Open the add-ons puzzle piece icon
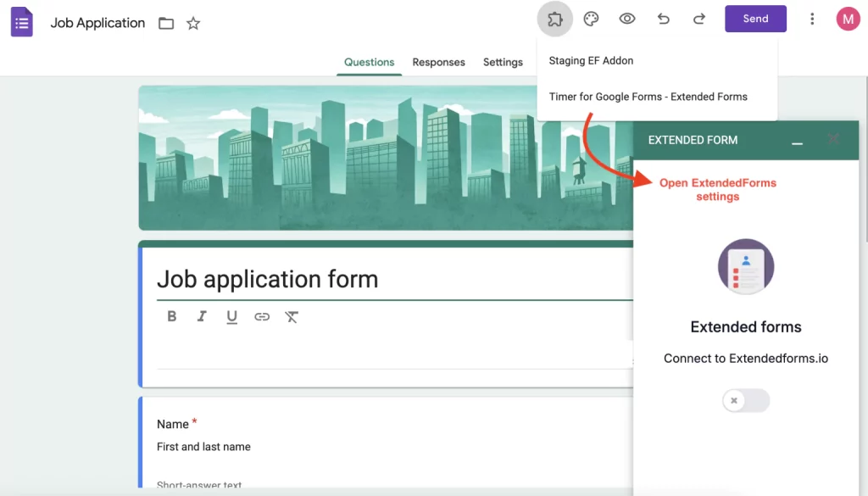The image size is (868, 496). pos(555,19)
